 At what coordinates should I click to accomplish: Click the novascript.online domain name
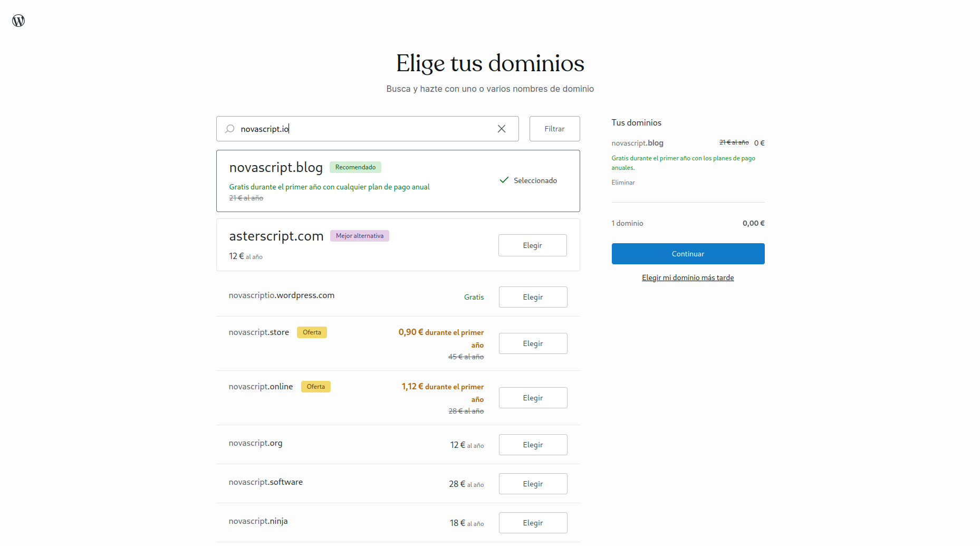tap(261, 387)
